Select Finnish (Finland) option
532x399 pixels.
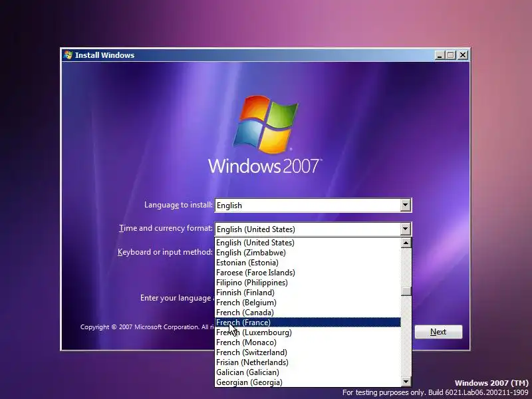click(308, 293)
